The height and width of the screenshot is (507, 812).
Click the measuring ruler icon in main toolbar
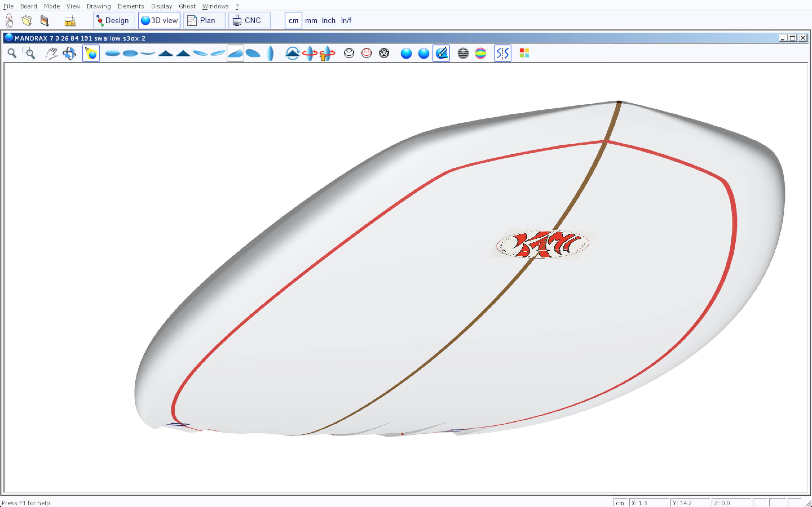tap(70, 21)
